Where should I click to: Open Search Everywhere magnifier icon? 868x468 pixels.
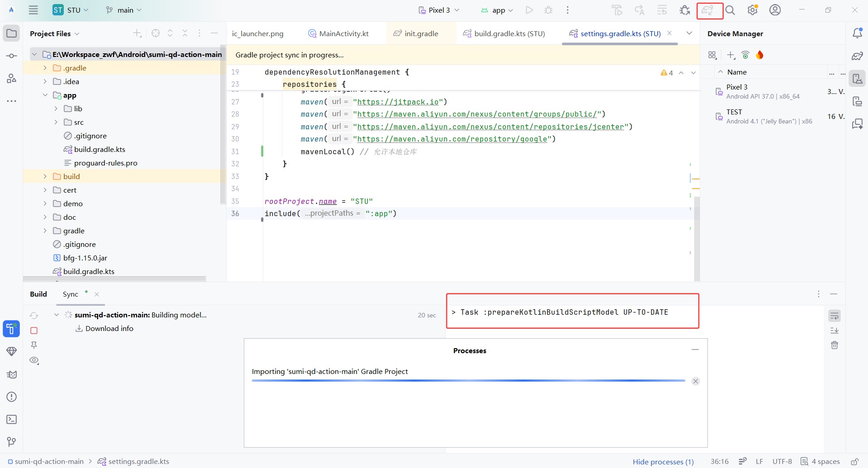[x=730, y=10]
